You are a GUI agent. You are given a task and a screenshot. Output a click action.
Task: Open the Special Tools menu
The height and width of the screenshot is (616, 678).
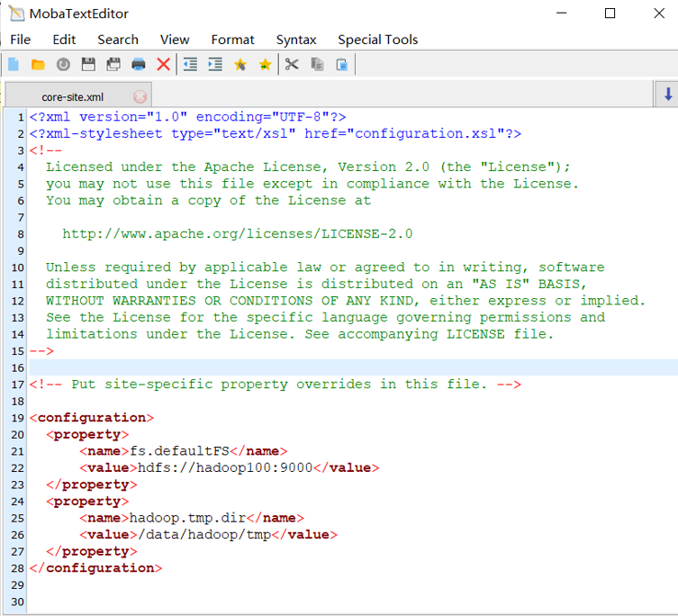[x=378, y=40]
